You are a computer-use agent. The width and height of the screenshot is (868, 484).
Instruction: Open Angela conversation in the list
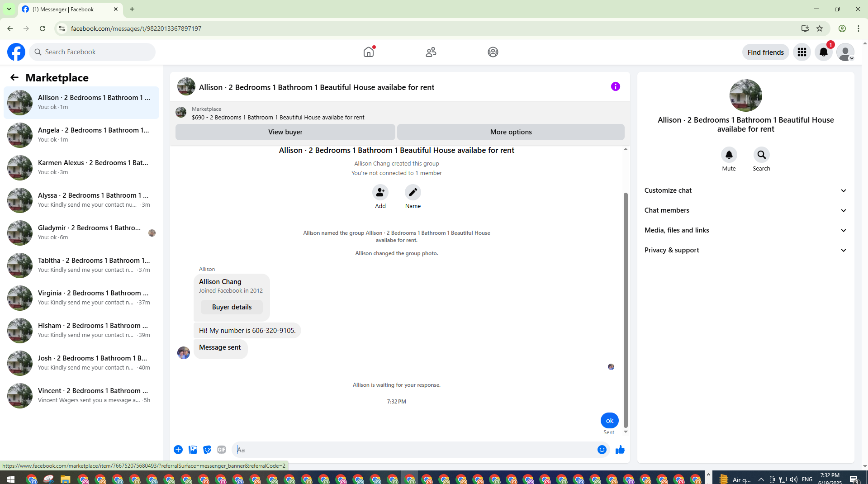(81, 135)
